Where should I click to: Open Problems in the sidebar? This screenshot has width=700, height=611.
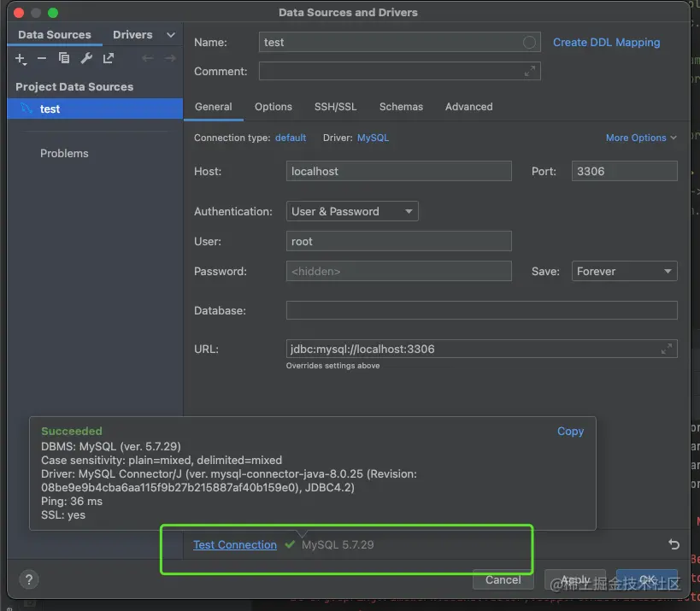(x=64, y=153)
